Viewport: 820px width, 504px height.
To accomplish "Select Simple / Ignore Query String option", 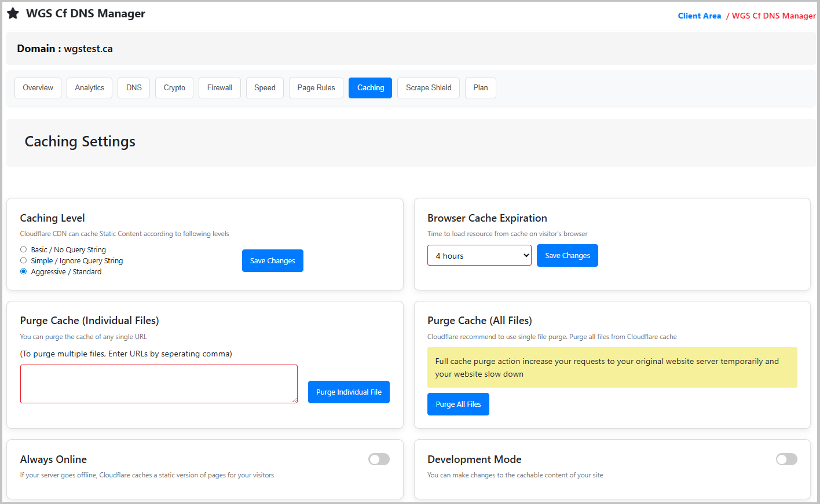I will [24, 260].
